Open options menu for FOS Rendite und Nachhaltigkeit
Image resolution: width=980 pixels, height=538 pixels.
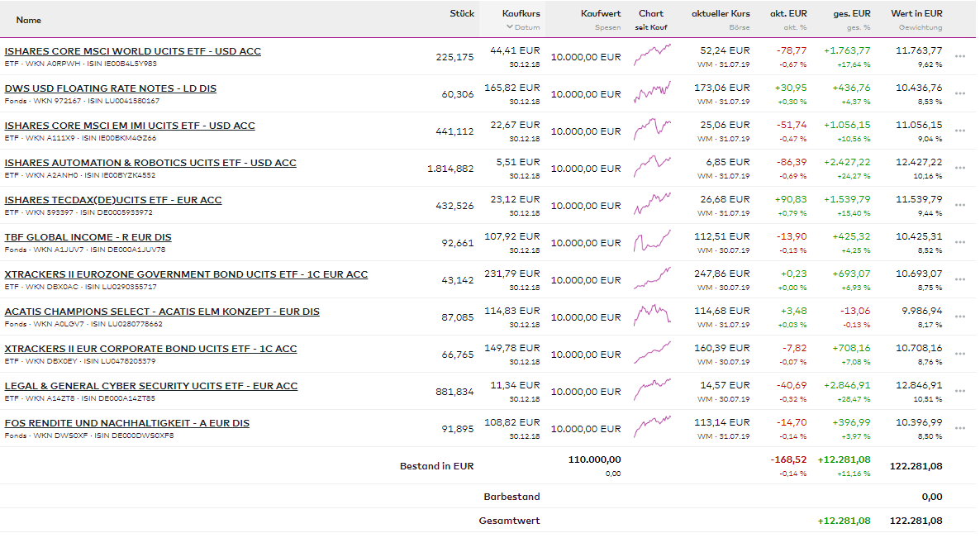[959, 429]
